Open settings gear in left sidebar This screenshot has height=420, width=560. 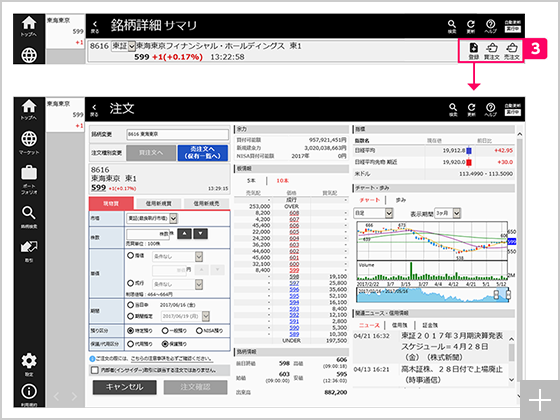point(29,361)
